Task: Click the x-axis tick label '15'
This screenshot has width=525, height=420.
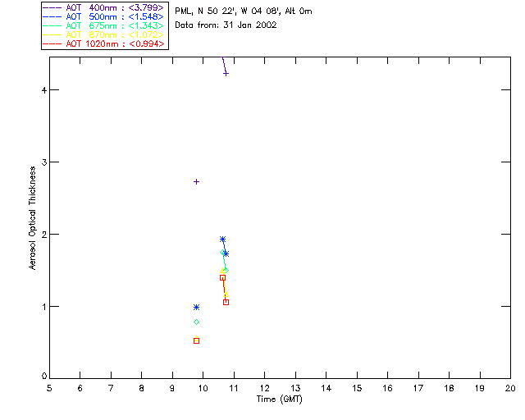Action: tap(357, 388)
